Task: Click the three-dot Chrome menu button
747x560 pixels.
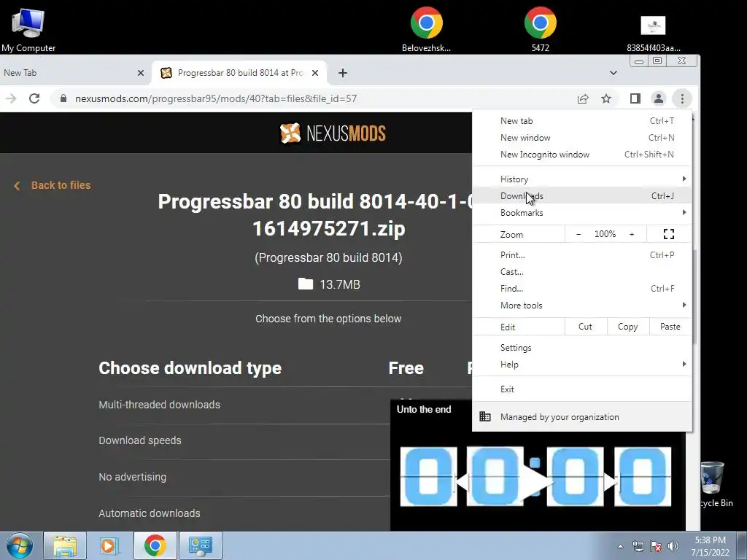Action: [x=682, y=98]
